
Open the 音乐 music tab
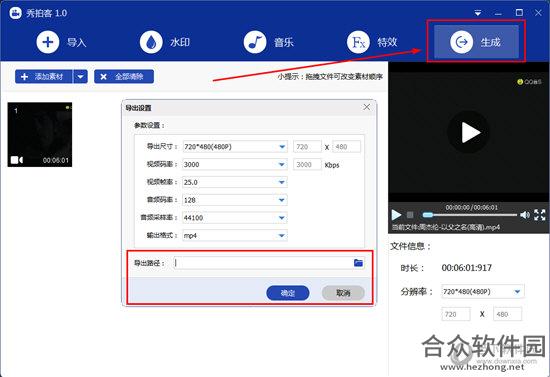click(x=269, y=42)
